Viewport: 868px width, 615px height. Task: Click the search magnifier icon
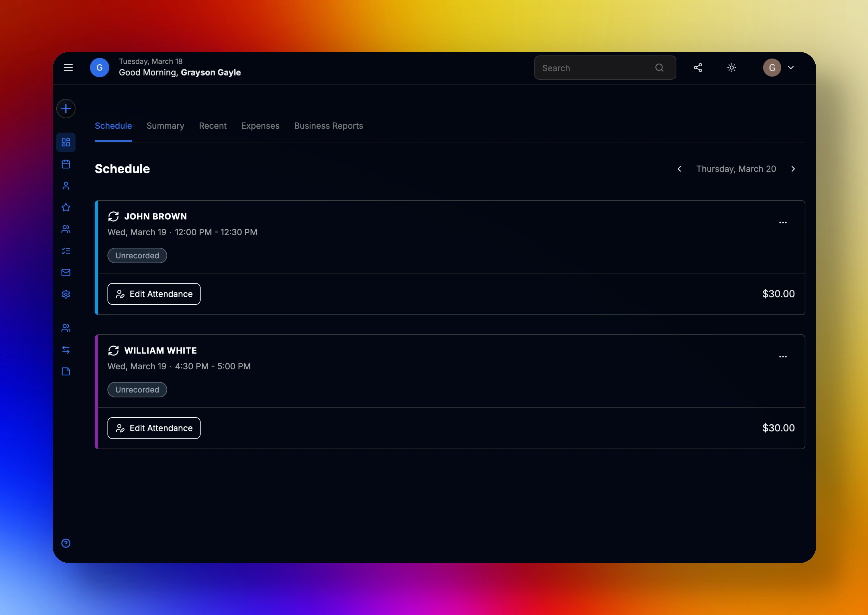coord(660,68)
